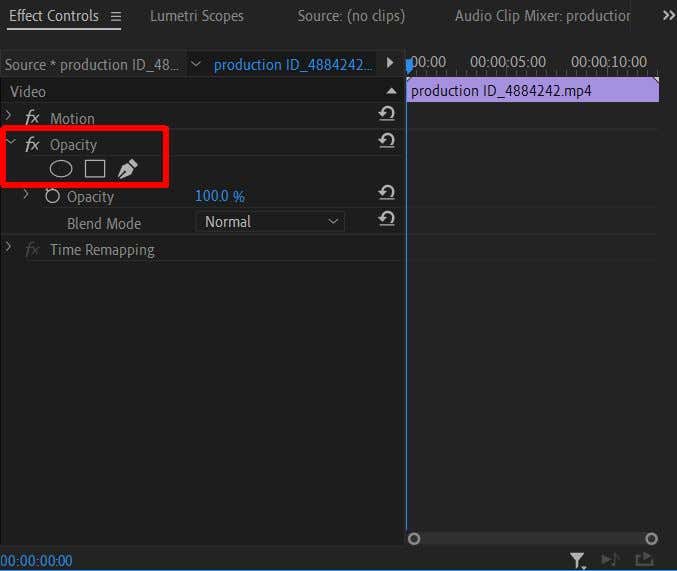
Task: Open the Effect Controls panel menu
Action: click(x=116, y=16)
